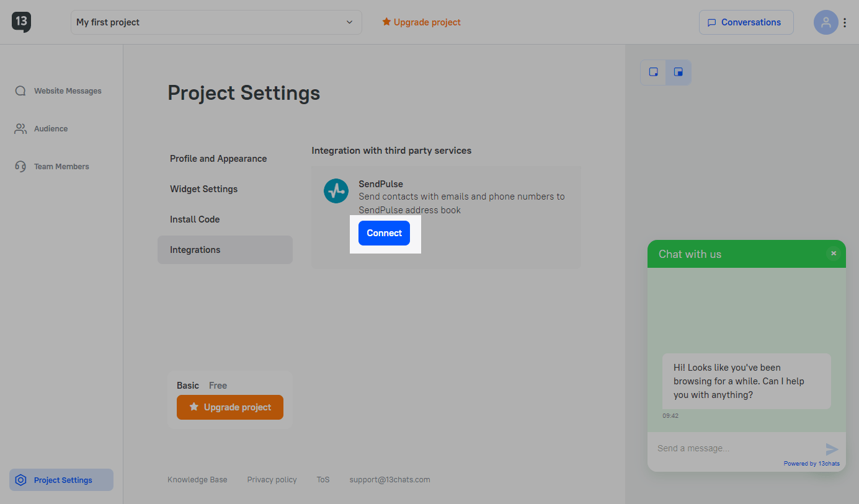This screenshot has height=504, width=859.
Task: Switch widget preview to left position
Action: (653, 72)
